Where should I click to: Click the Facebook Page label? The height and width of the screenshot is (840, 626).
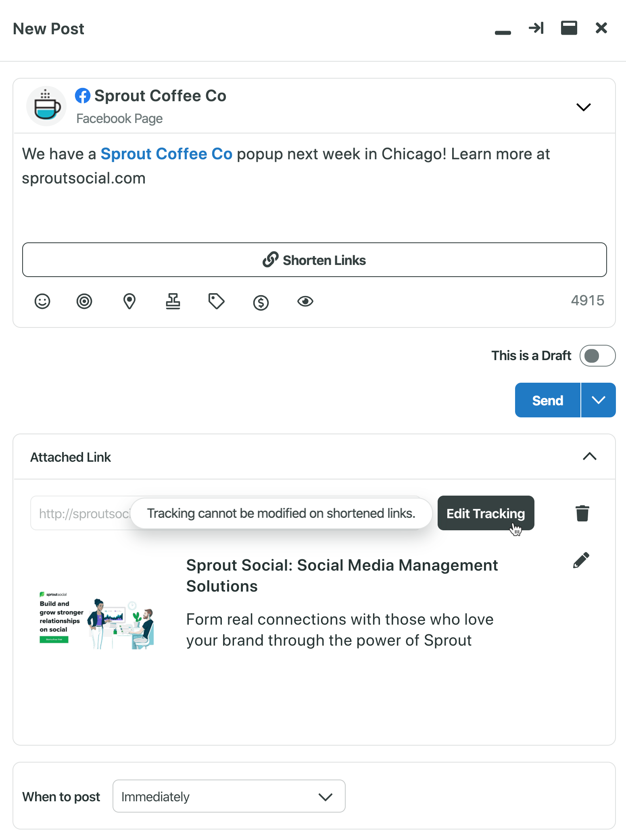click(x=119, y=119)
